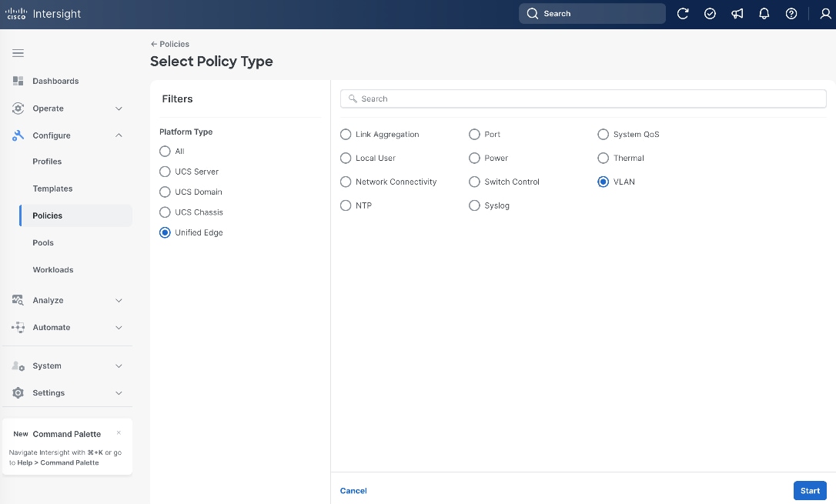Choose Thermal policy type
836x504 pixels.
tap(603, 158)
